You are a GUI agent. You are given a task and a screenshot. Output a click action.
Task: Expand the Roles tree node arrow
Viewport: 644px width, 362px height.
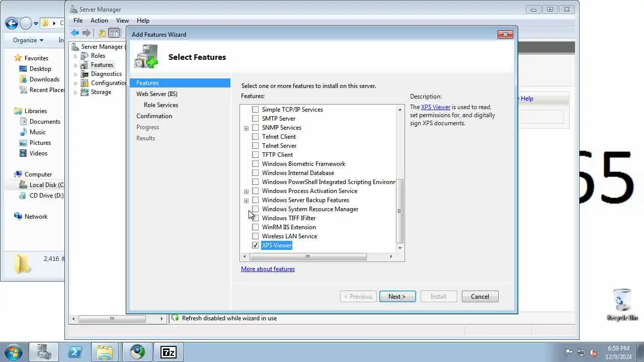tap(76, 56)
